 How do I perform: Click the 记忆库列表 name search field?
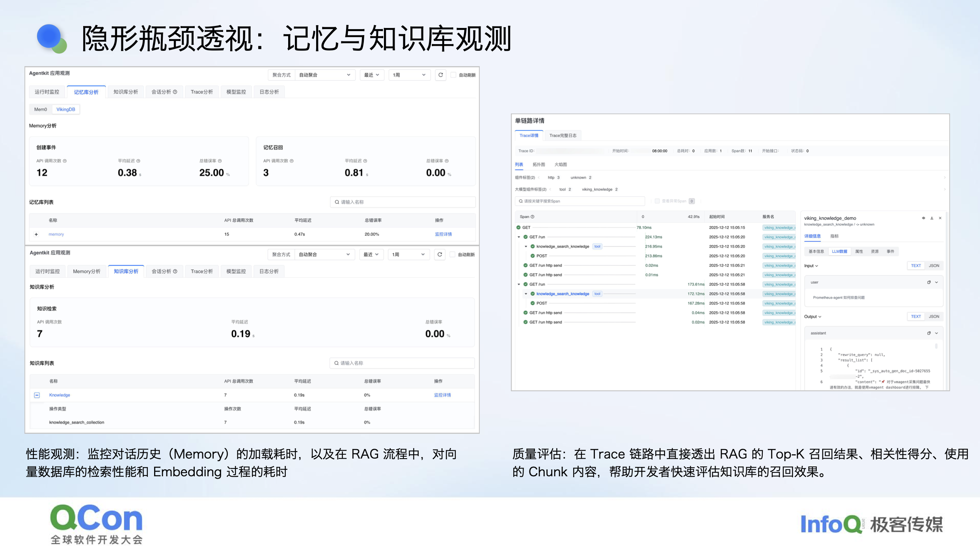(403, 202)
